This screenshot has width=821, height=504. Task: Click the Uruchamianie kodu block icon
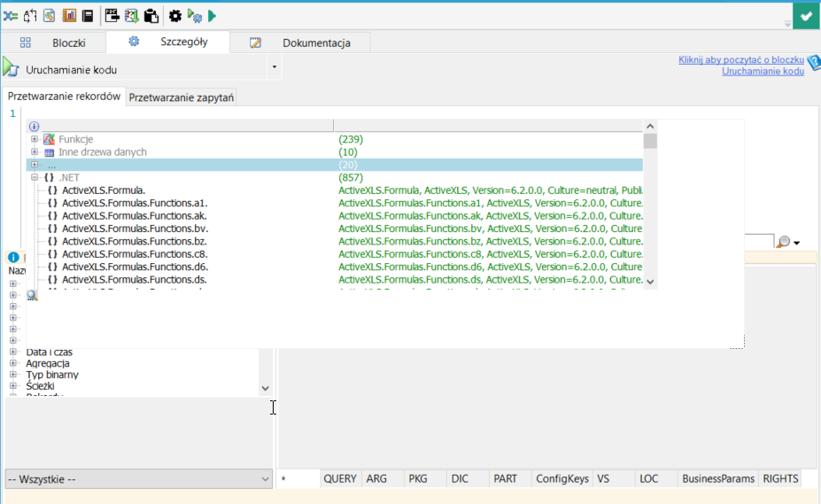coord(11,68)
